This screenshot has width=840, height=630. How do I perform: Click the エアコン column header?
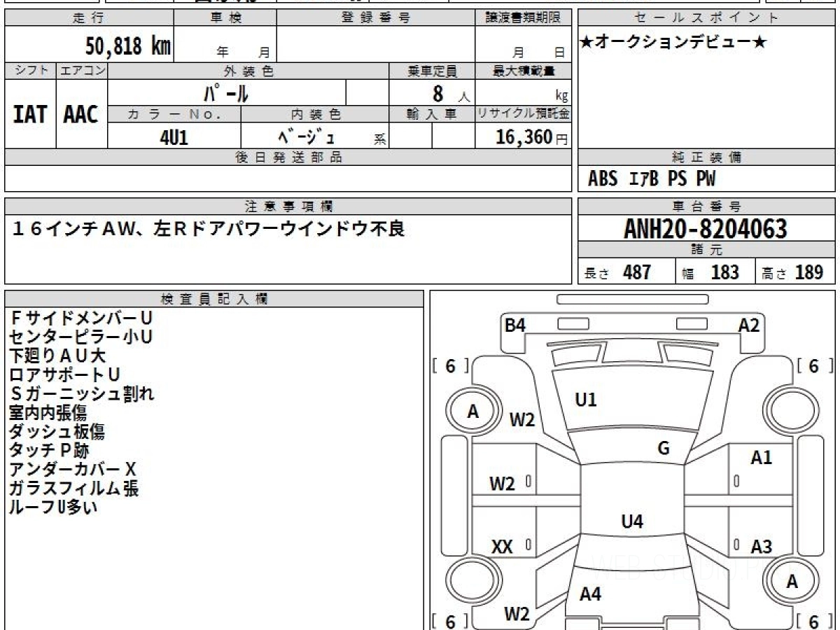[82, 71]
